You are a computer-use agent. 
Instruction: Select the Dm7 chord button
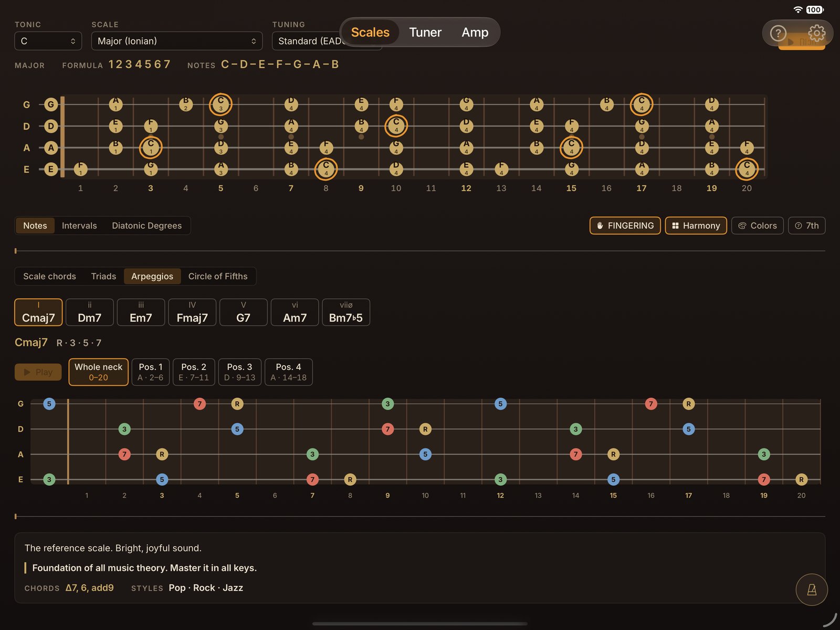point(89,312)
